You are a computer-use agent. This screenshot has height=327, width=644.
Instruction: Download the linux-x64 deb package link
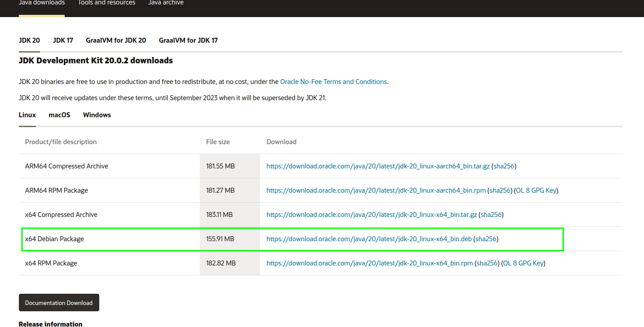[369, 239]
